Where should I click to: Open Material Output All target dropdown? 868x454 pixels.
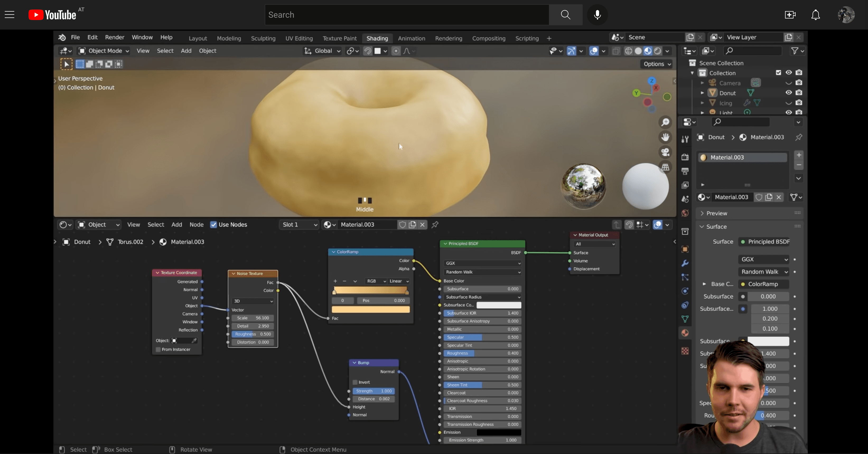[594, 244]
